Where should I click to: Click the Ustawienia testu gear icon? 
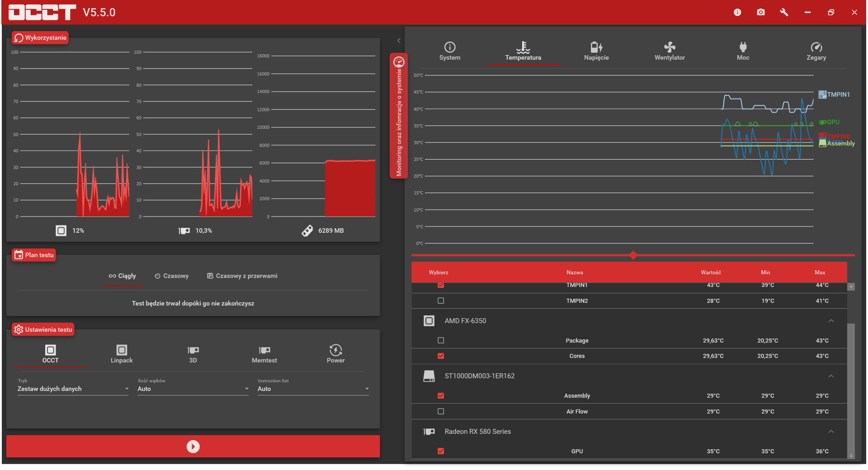(19, 329)
